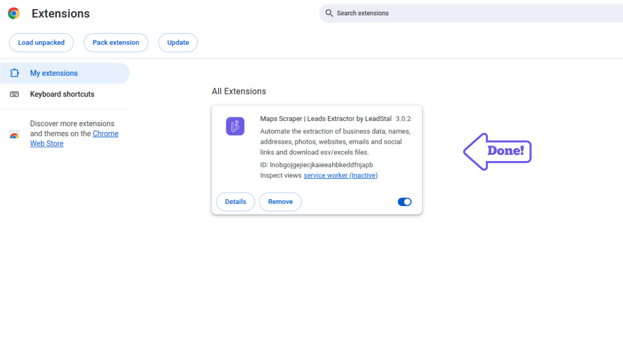Click the My extensions puzzle icon
623x364 pixels.
pos(14,73)
